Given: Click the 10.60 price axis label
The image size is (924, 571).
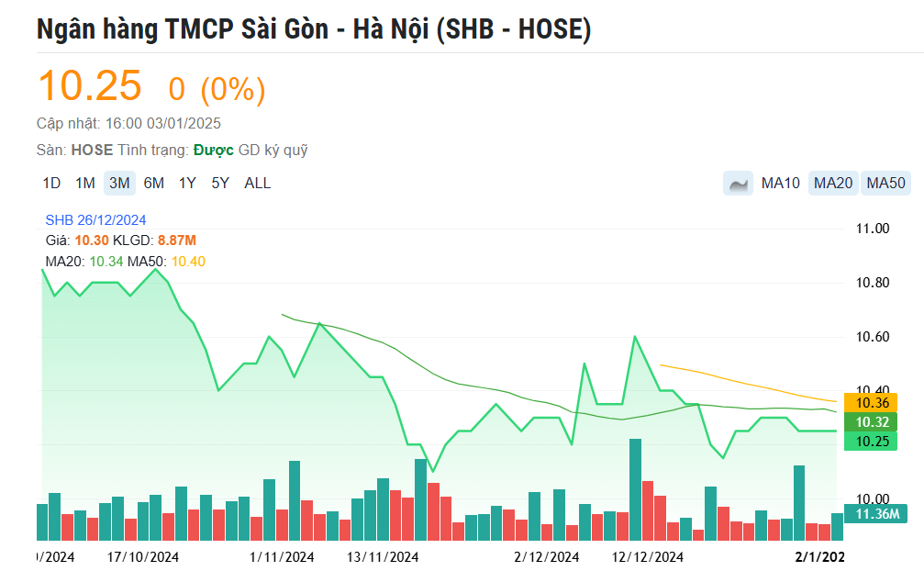Looking at the screenshot, I should point(872,337).
